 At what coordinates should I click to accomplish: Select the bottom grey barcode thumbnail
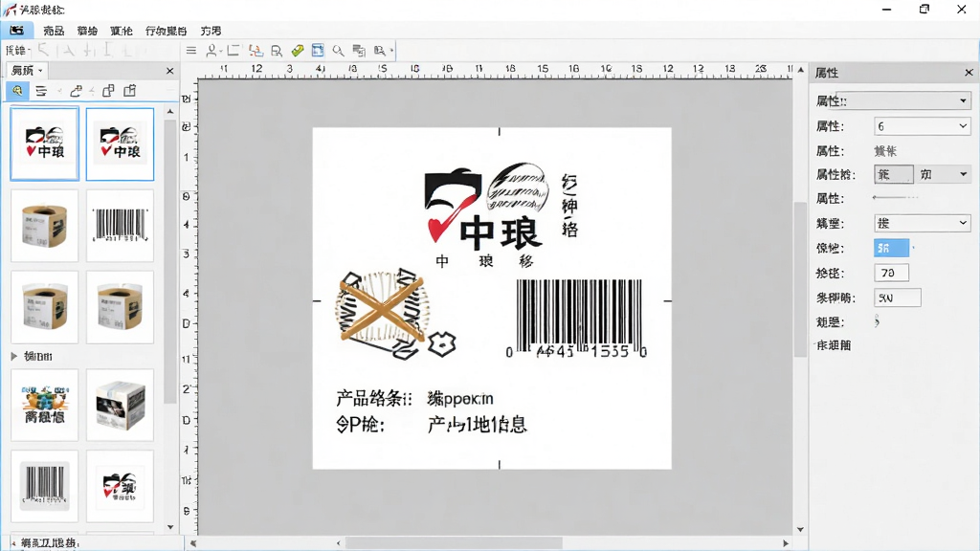44,486
